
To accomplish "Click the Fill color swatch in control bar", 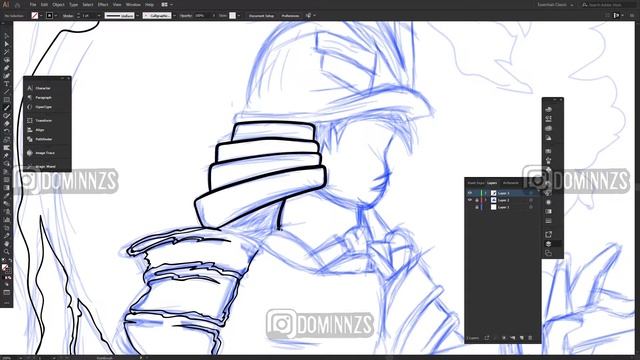I will pos(35,16).
